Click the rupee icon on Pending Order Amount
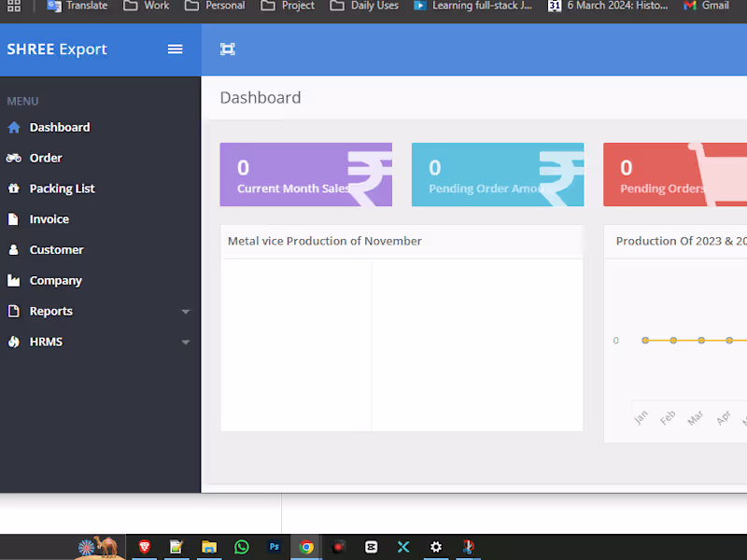 point(561,177)
